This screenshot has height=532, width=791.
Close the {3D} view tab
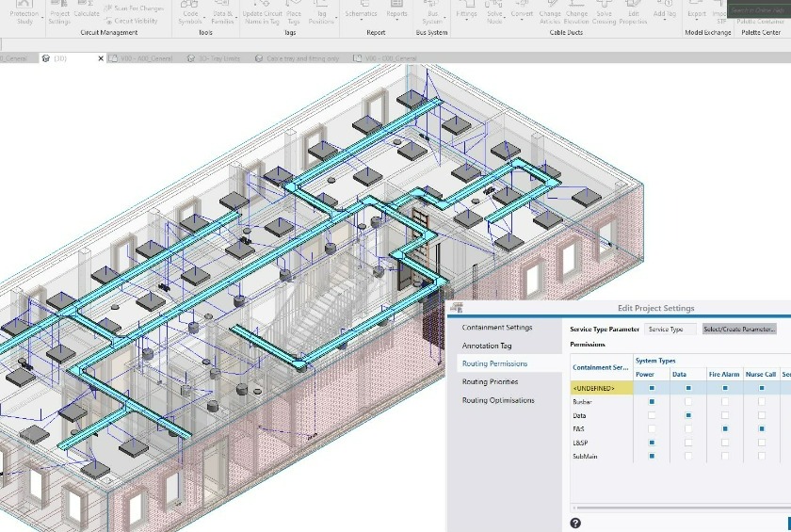click(x=101, y=58)
